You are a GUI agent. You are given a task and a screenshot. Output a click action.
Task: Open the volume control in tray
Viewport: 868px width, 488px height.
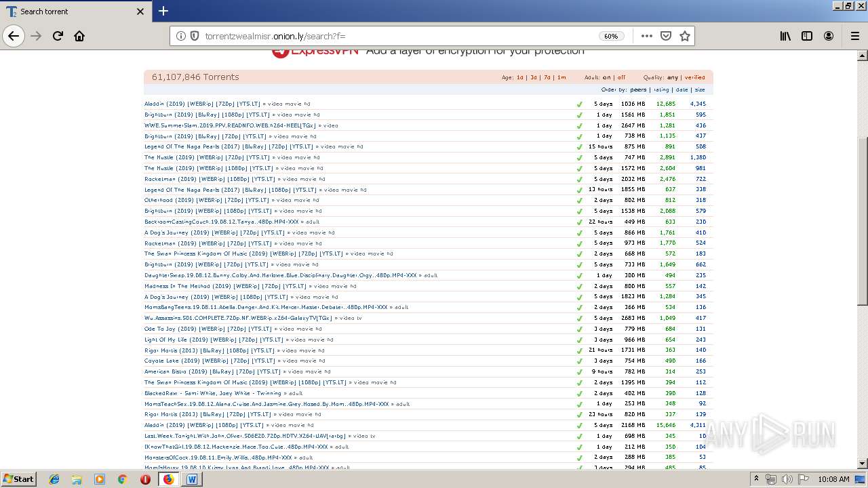tap(787, 479)
